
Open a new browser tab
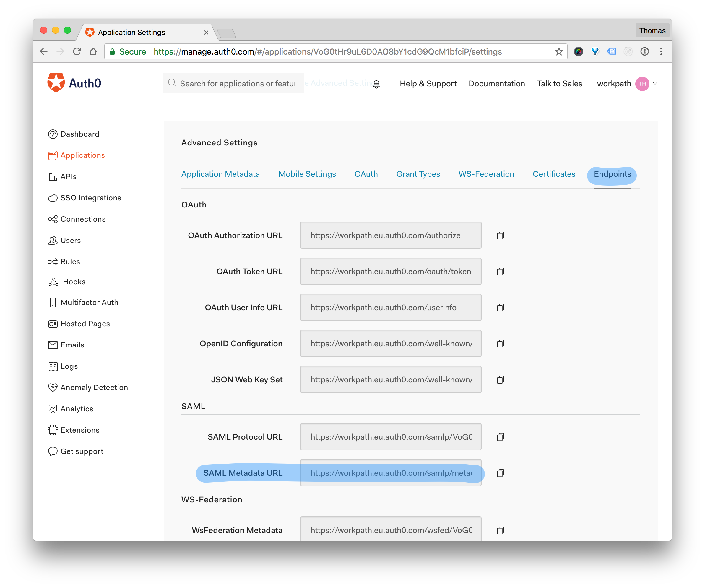coord(227,33)
